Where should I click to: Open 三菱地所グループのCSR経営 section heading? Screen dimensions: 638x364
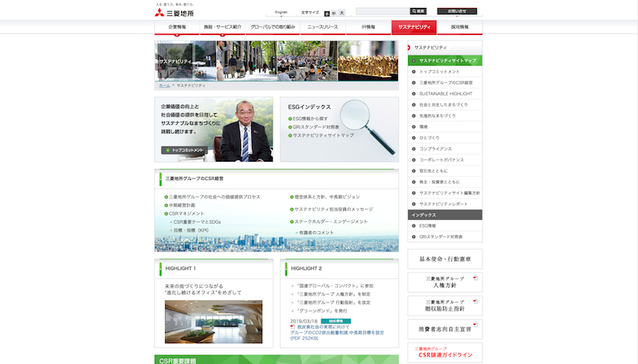195,178
